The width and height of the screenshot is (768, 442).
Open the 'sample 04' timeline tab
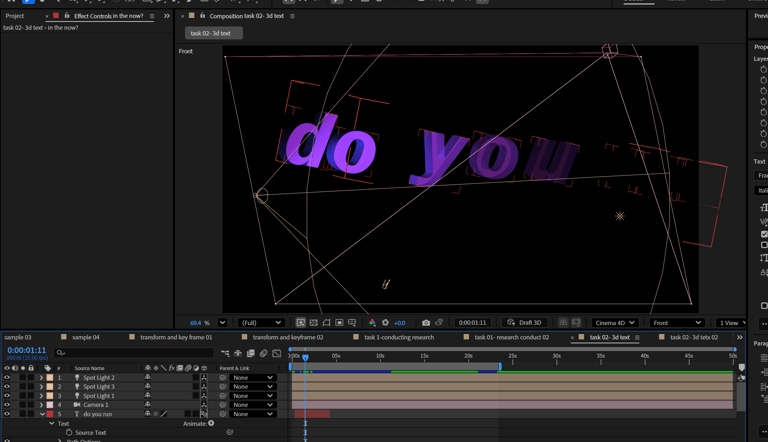point(86,338)
